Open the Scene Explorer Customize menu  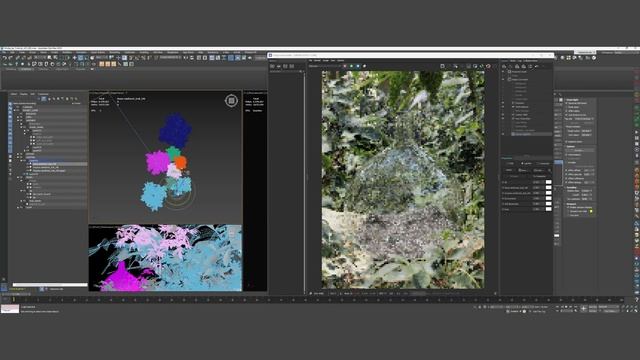(x=43, y=94)
